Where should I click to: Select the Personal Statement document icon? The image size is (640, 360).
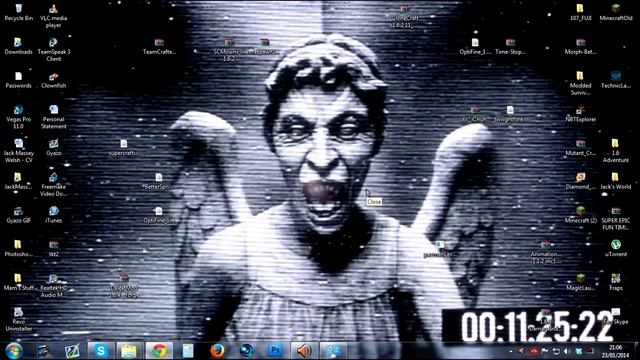point(53,117)
